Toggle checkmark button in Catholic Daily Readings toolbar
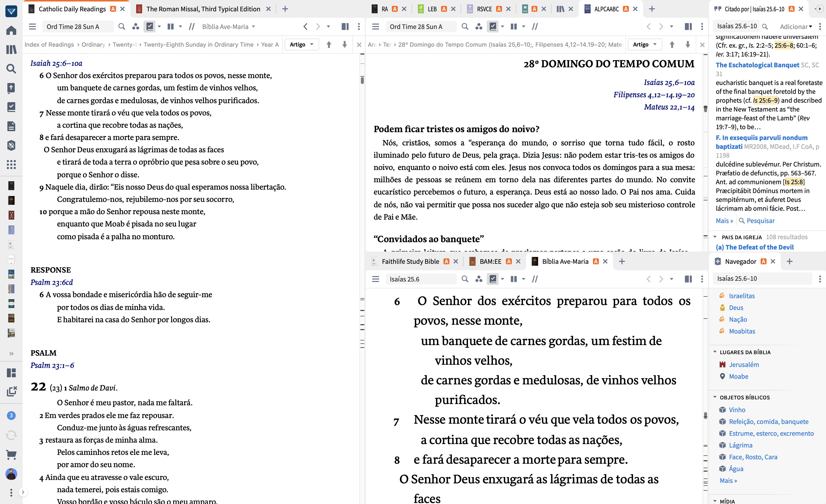 pos(149,27)
